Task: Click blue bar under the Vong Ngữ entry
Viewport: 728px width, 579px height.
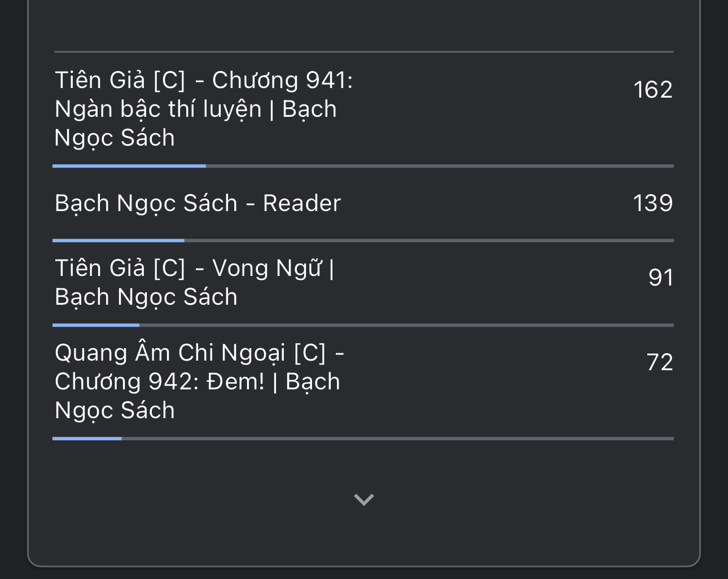Action: click(x=96, y=325)
